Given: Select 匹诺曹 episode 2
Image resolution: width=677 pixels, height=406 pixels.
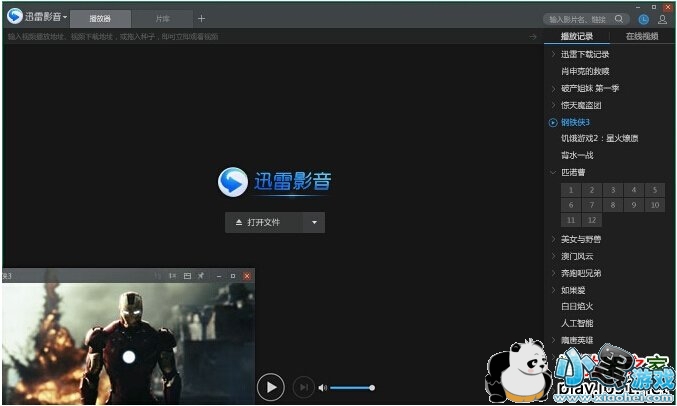Looking at the screenshot, I should coord(592,190).
